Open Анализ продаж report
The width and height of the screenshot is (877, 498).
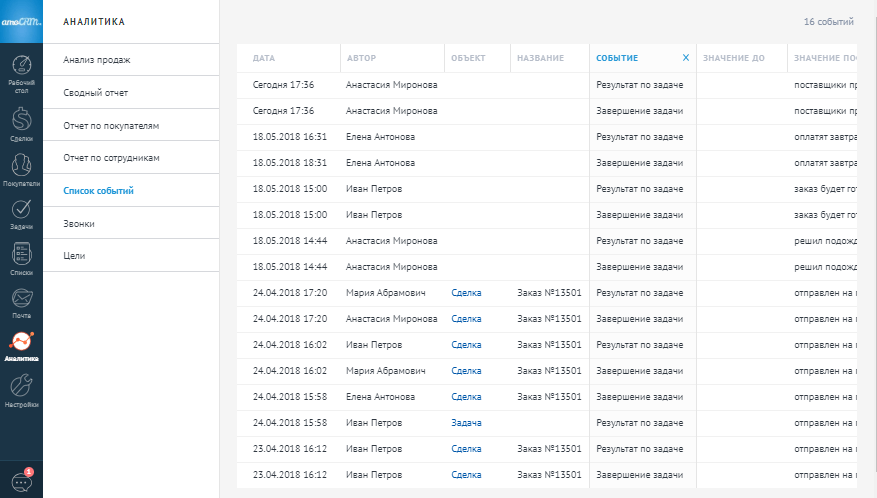(x=97, y=60)
